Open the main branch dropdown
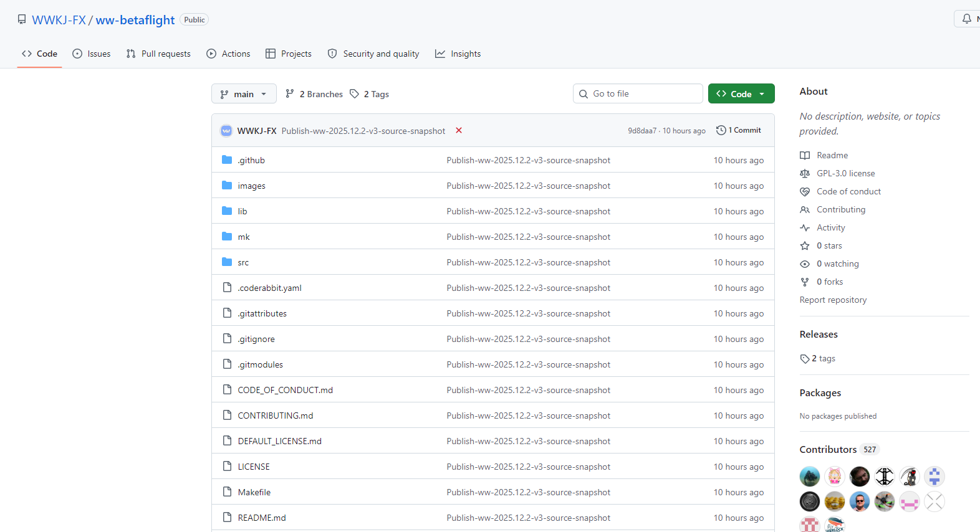Image resolution: width=980 pixels, height=532 pixels. pos(243,94)
